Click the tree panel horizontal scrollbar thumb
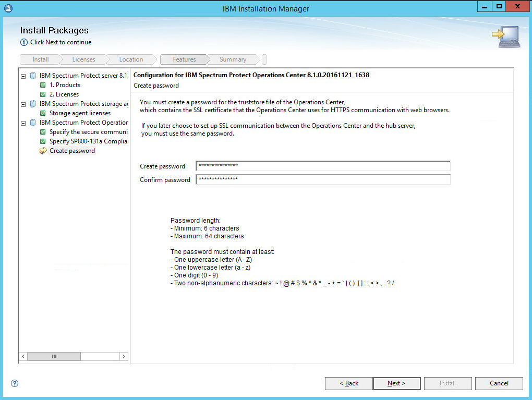 click(54, 356)
